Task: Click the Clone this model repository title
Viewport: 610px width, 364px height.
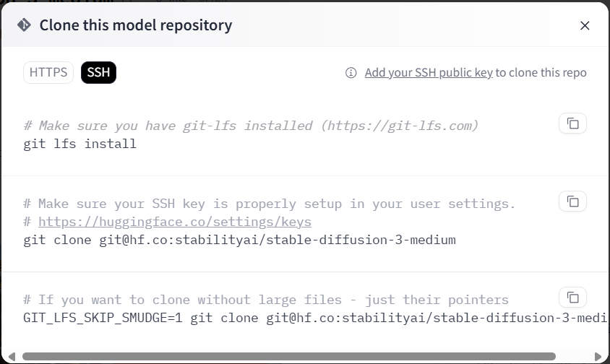Action: (x=136, y=26)
